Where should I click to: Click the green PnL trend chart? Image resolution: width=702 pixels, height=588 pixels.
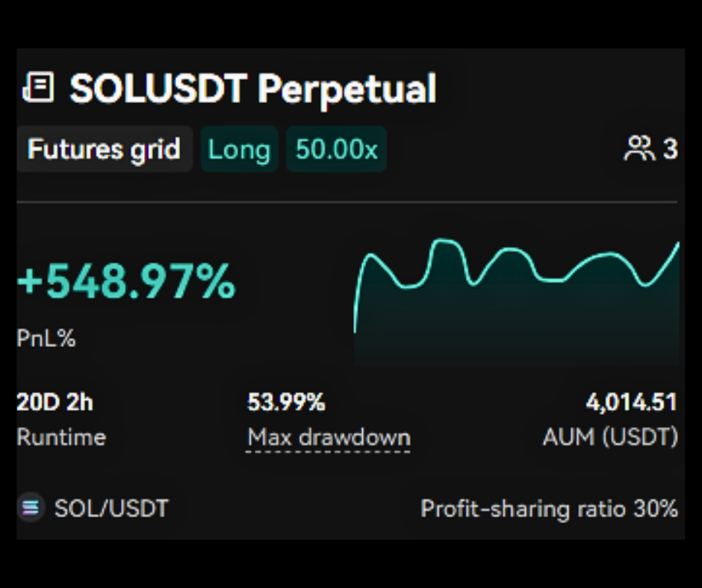tap(516, 298)
